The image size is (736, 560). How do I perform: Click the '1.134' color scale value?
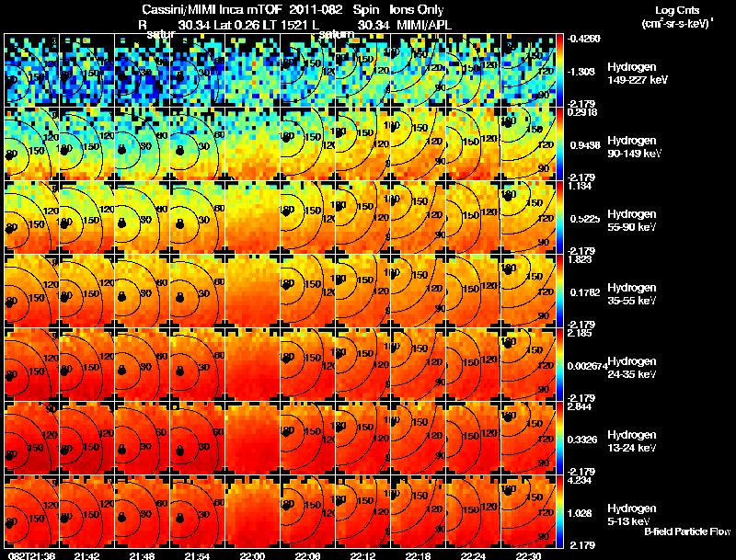(x=580, y=186)
